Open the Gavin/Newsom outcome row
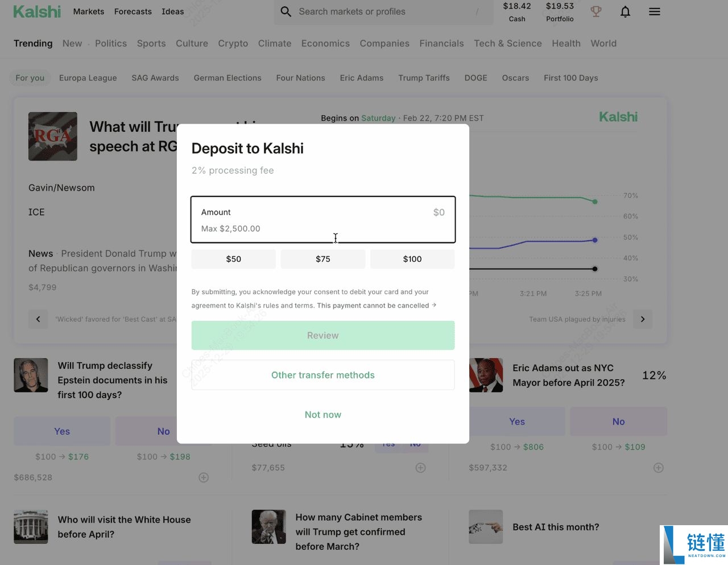 (61, 188)
